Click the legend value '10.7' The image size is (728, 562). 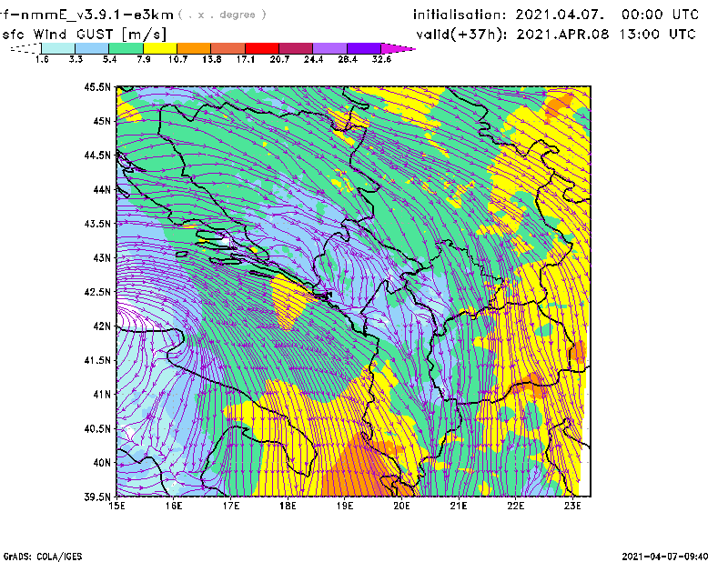tap(177, 59)
